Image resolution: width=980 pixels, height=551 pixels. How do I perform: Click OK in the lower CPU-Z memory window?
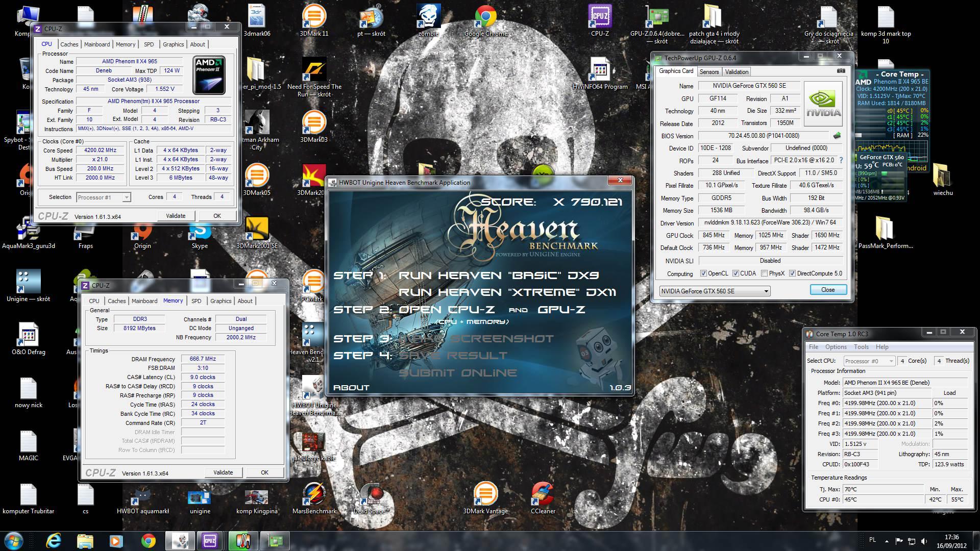pos(264,472)
